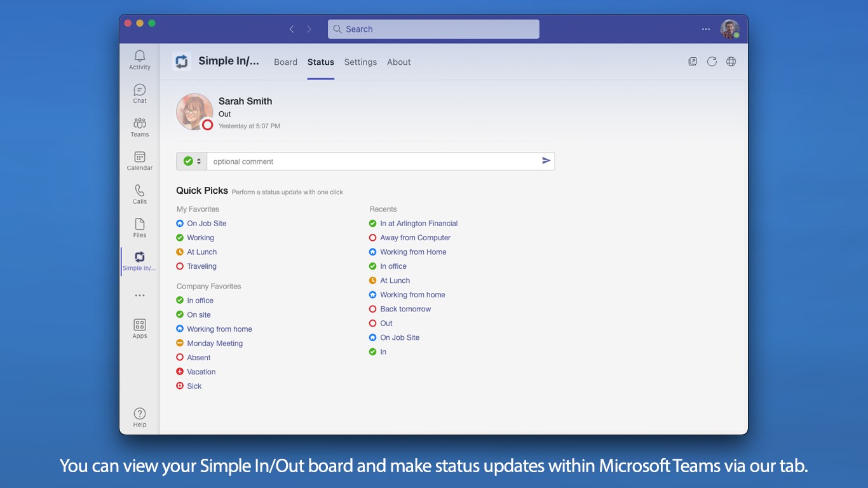Image resolution: width=868 pixels, height=488 pixels.
Task: Click the optional comment field
Action: [x=374, y=161]
